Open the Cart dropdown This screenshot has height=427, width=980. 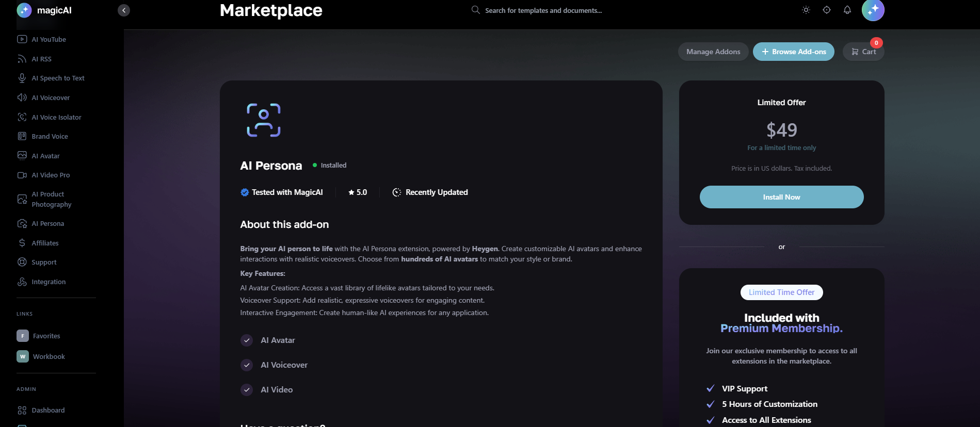click(863, 52)
